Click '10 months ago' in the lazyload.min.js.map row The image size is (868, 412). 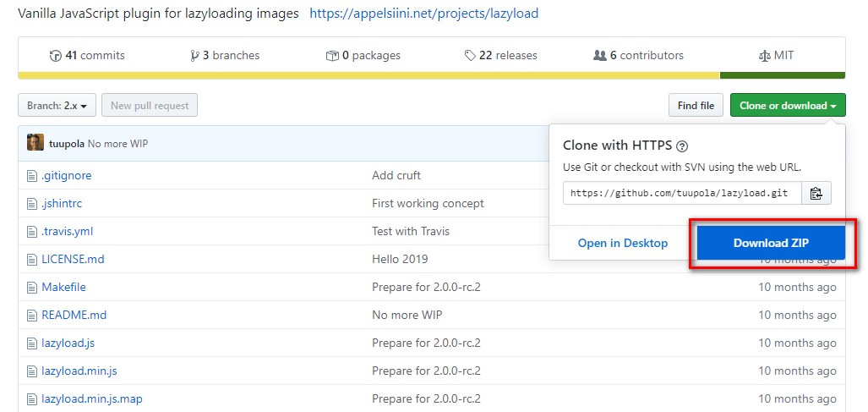pyautogui.click(x=797, y=398)
